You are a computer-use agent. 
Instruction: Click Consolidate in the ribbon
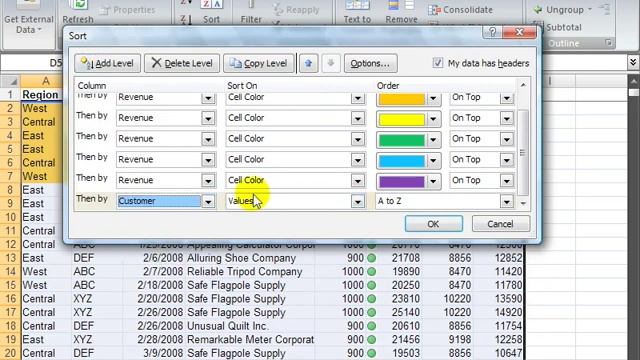click(x=460, y=10)
